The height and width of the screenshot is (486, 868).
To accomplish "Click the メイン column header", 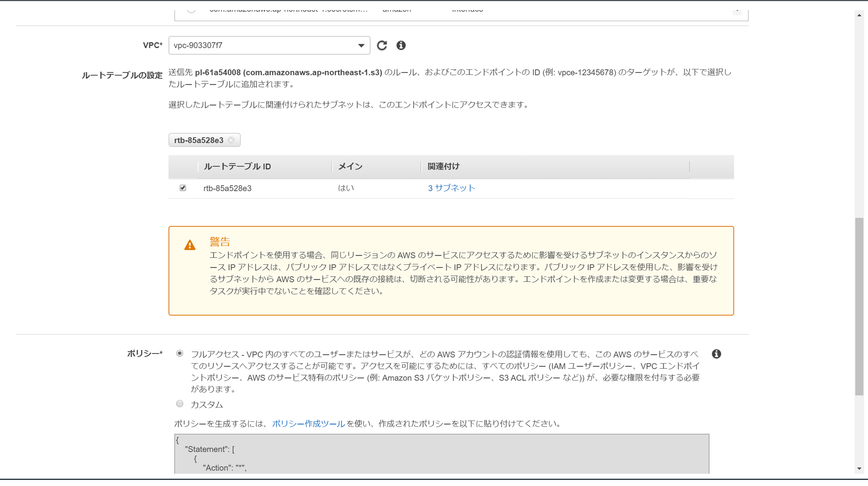I will coord(350,167).
